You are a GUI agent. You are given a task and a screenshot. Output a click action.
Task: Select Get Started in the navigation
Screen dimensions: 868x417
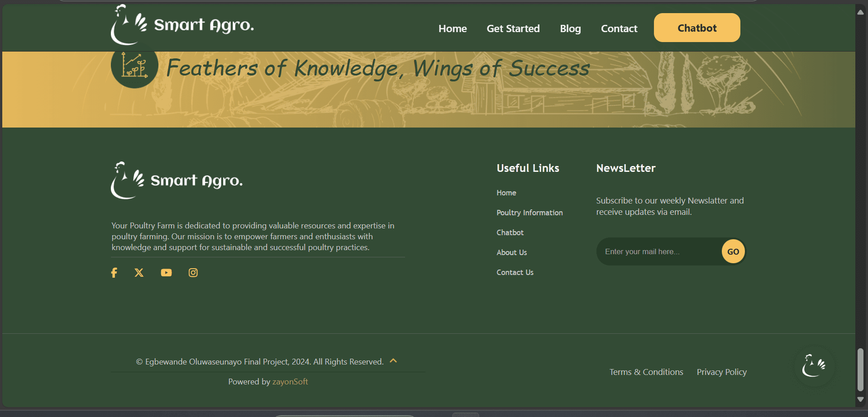point(513,28)
